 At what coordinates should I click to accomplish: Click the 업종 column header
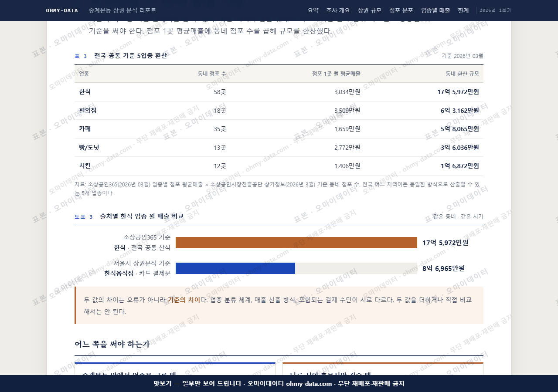coord(84,74)
